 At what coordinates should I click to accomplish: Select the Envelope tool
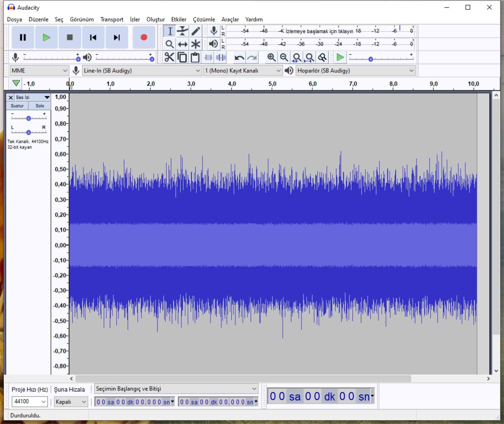pyautogui.click(x=182, y=31)
